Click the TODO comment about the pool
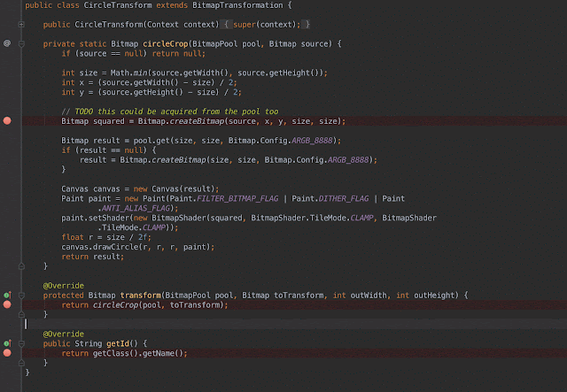The height and width of the screenshot is (392, 567). [x=170, y=111]
